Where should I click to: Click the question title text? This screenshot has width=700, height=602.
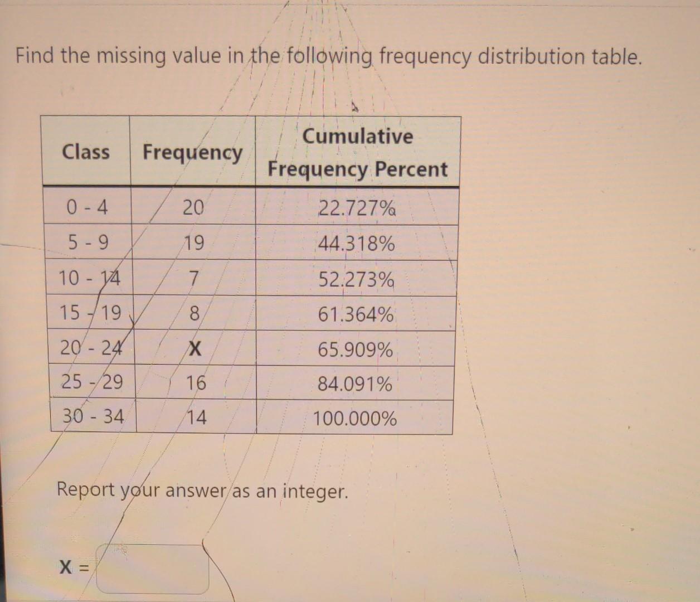point(329,55)
